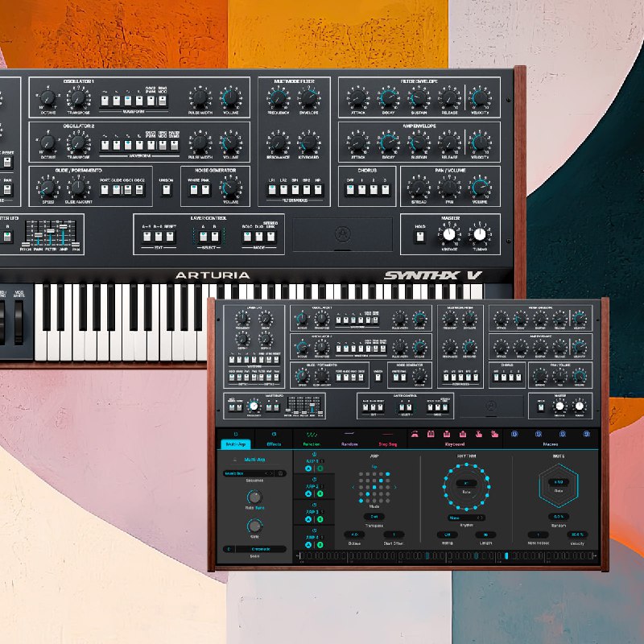
Task: Open the Function tab
Action: 312,444
